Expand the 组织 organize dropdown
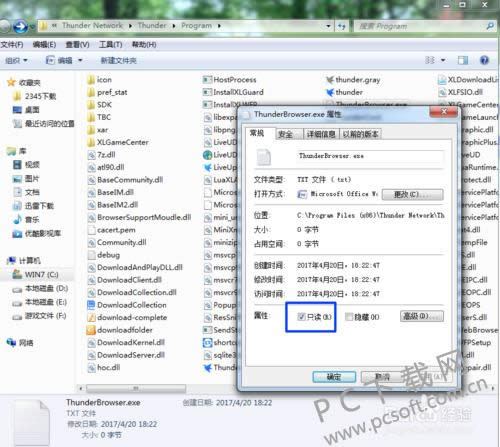This screenshot has height=447, width=500. point(16,60)
